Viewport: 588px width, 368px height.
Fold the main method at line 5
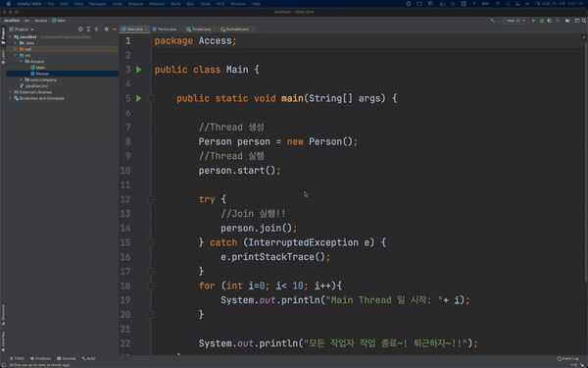[151, 98]
